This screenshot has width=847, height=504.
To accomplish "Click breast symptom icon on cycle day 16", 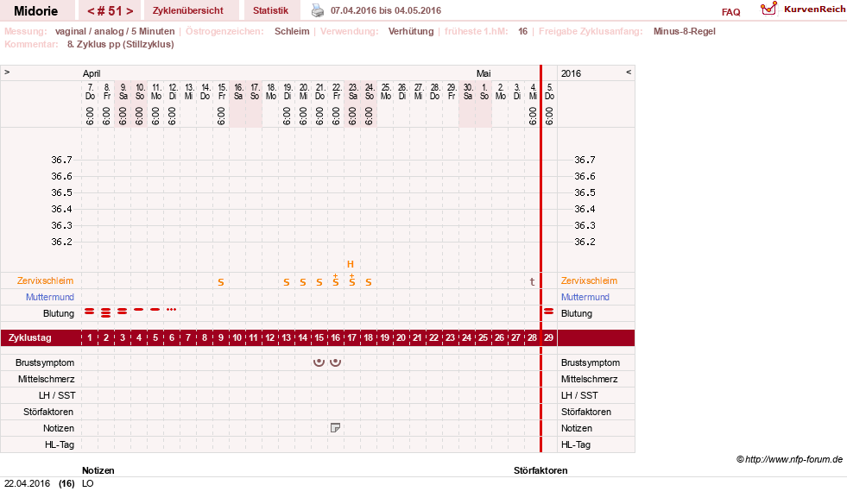I will click(336, 362).
